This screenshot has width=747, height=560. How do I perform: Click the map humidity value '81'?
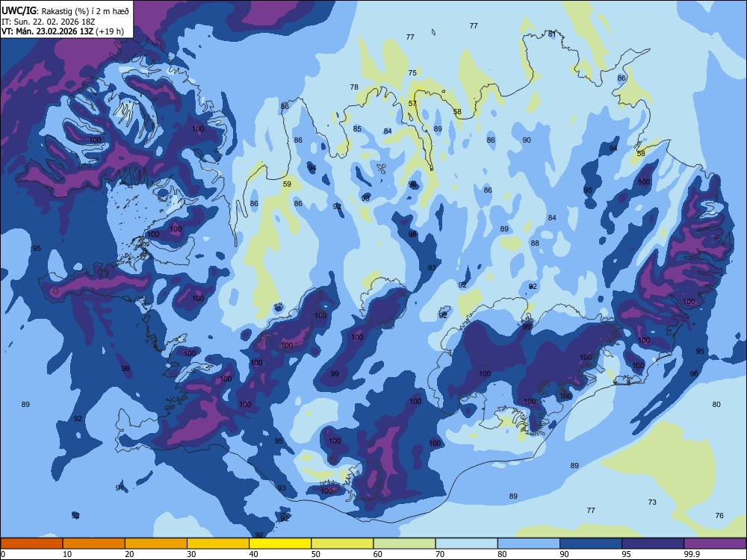[x=552, y=34]
